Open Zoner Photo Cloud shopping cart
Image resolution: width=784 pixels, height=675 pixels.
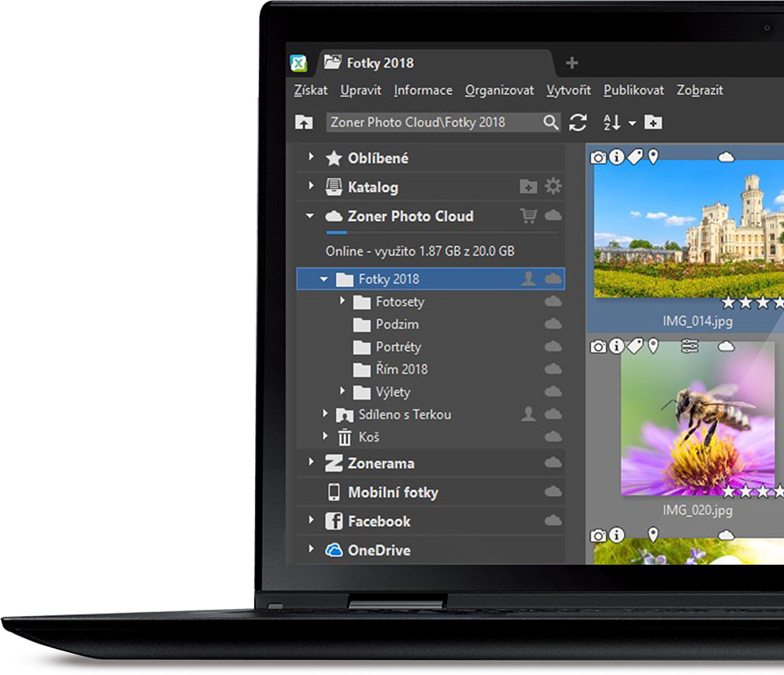coord(528,216)
